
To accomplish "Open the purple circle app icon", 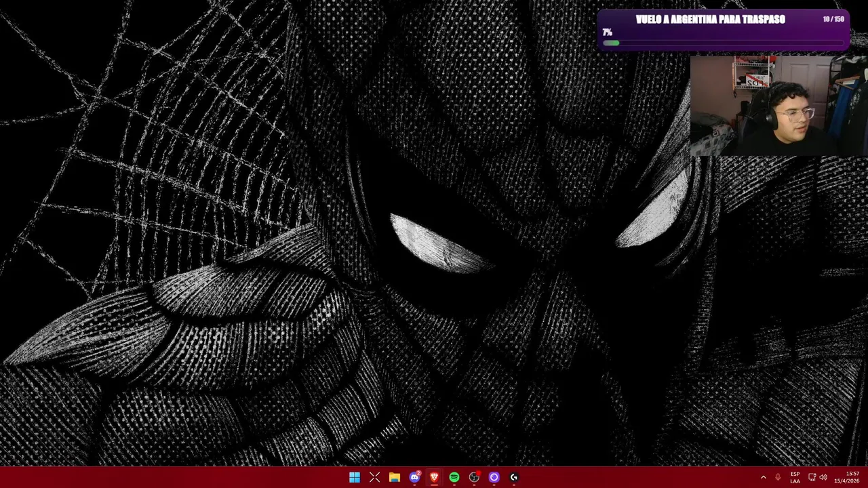I will pyautogui.click(x=494, y=477).
